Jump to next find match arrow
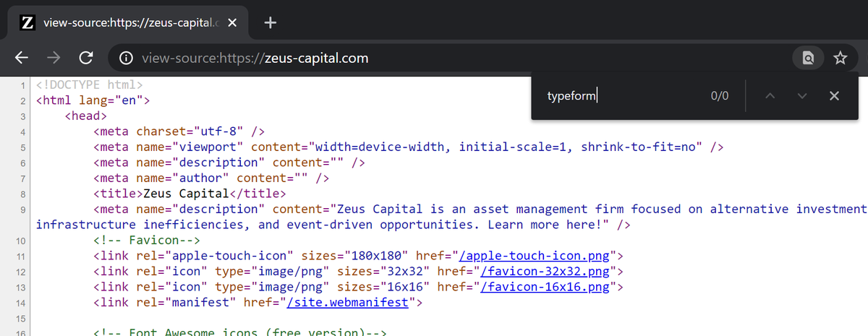This screenshot has height=336, width=868. tap(801, 96)
